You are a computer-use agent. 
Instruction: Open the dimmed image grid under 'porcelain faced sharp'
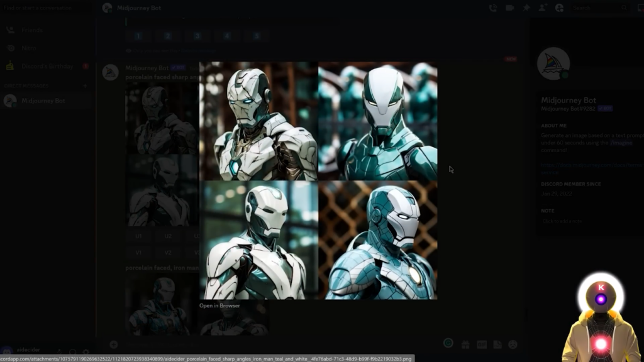tap(162, 155)
